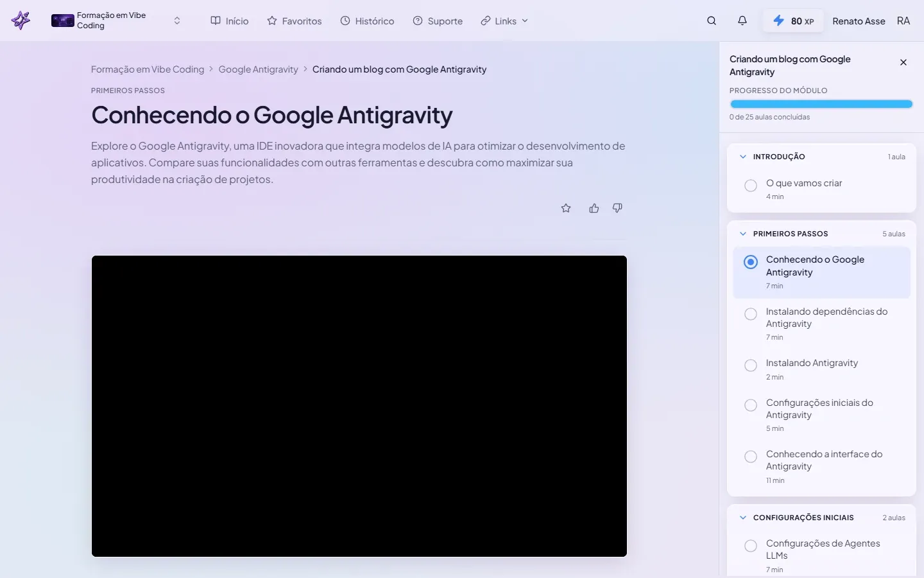Collapse the Primeiros Passos section
Image resolution: width=924 pixels, height=578 pixels.
pyautogui.click(x=743, y=234)
